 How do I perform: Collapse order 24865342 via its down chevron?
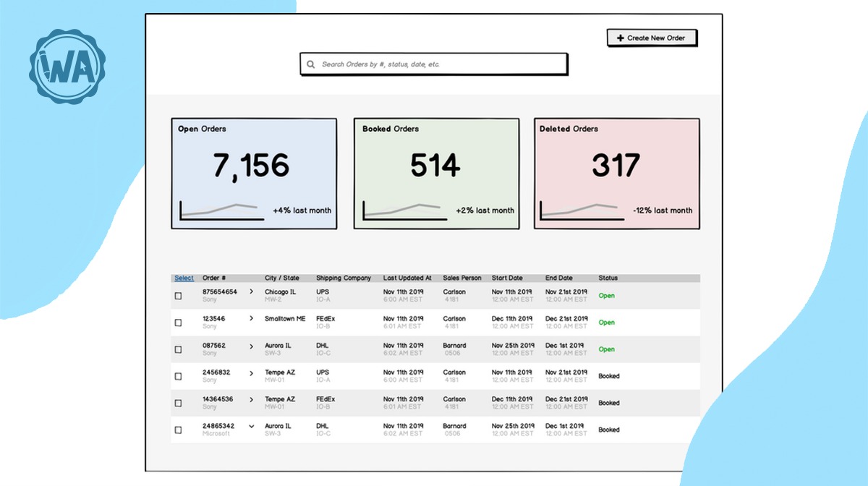(251, 426)
